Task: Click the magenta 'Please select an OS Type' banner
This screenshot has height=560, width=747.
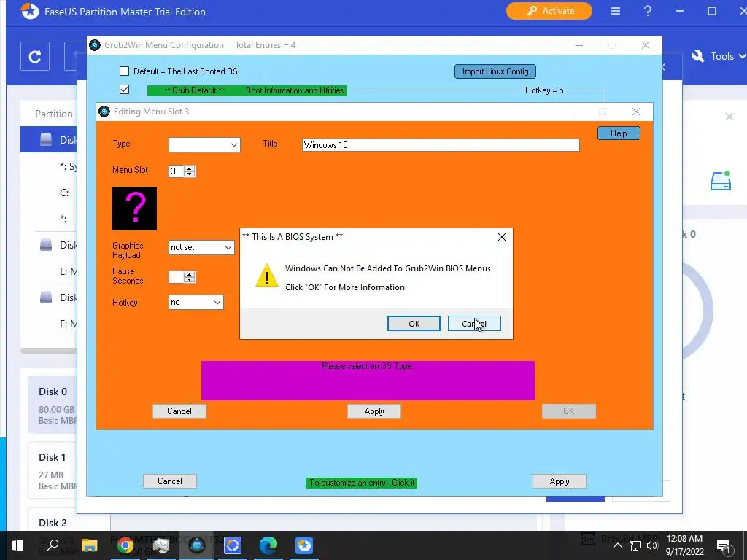Action: 368,381
